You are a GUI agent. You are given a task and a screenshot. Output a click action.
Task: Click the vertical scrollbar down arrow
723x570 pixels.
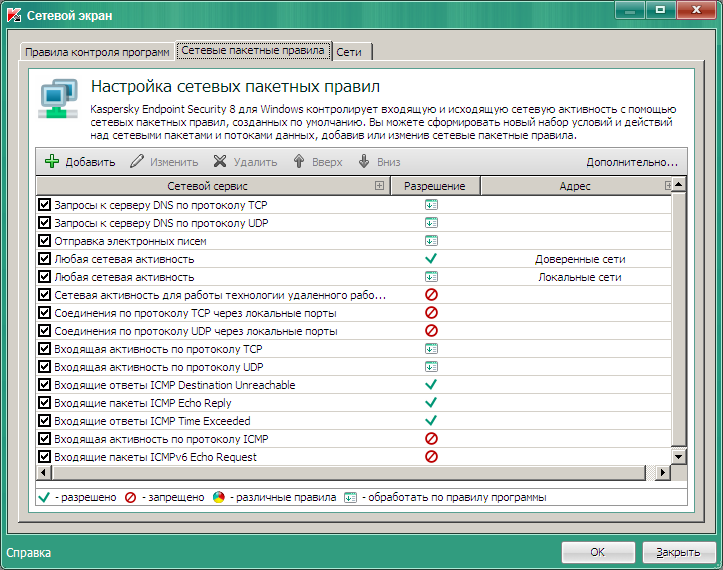click(x=679, y=457)
